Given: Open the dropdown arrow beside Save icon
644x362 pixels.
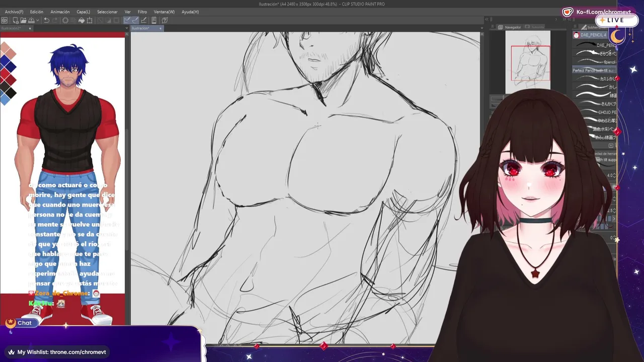Looking at the screenshot, I should click(x=37, y=20).
